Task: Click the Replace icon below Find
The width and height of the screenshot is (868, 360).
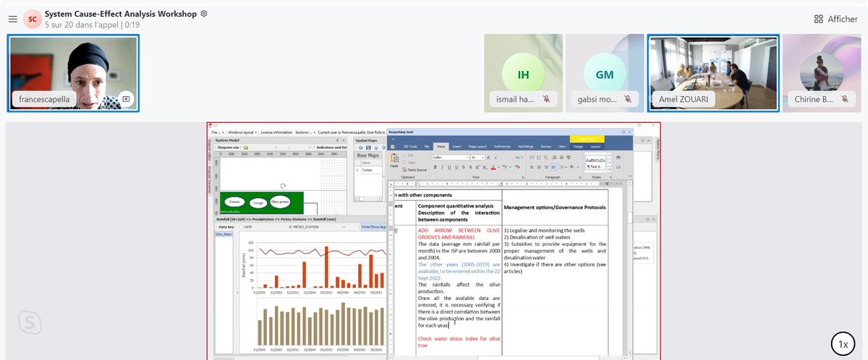Action: click(x=618, y=167)
